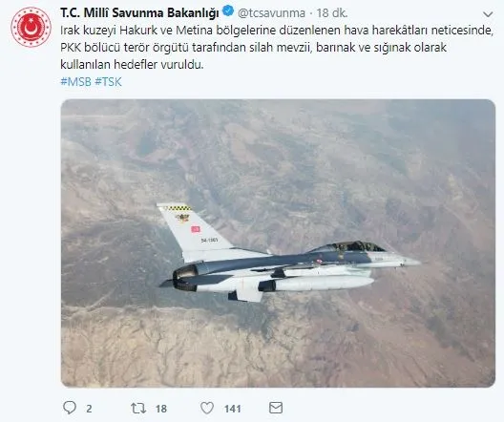Open the red ministry emblem profile avatar
Viewport: 504px width, 422px height.
click(x=31, y=28)
